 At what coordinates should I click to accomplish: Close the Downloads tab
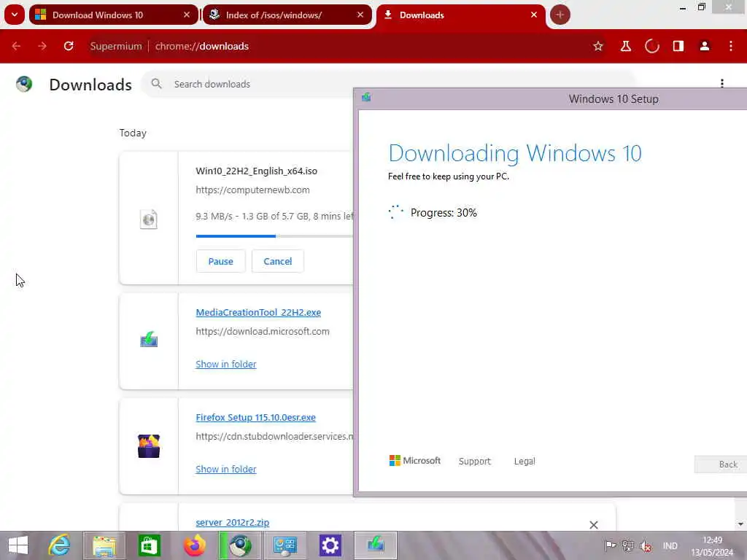coord(534,15)
